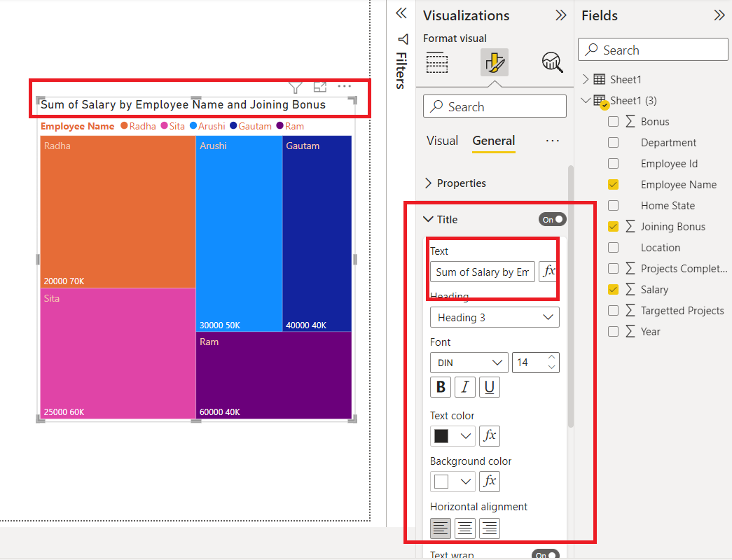Collapse the Fields pane arrows
Image resolution: width=732 pixels, height=560 pixels.
click(x=719, y=15)
